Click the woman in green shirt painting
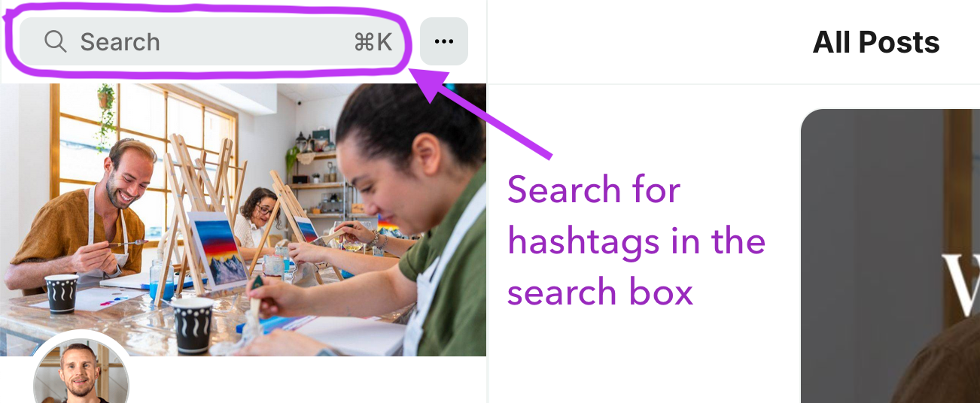Screen dimensions: 980x403 coord(369,226)
